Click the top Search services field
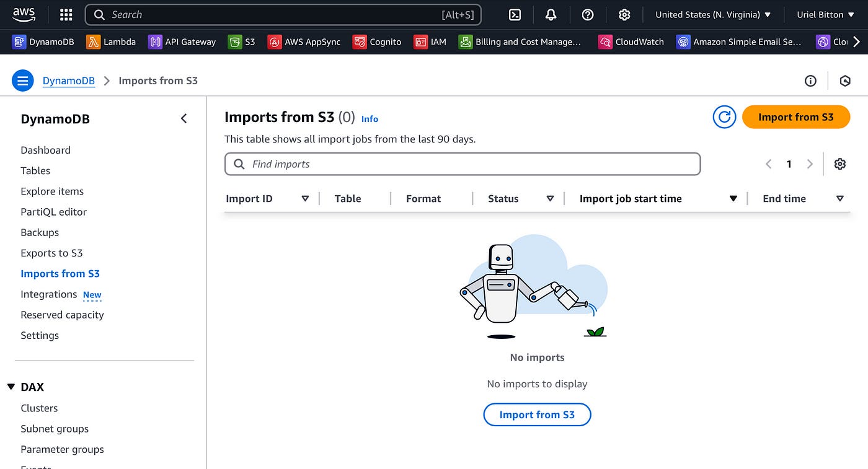 tap(283, 15)
